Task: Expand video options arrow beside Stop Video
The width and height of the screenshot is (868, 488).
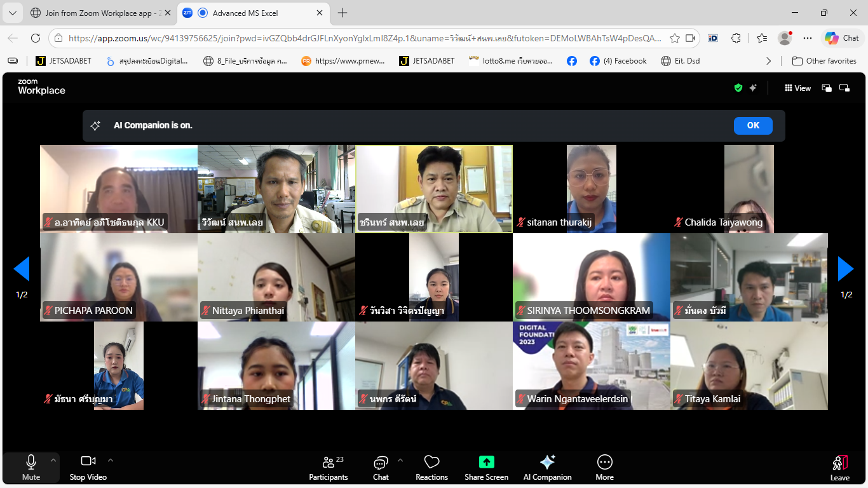Action: (111, 460)
